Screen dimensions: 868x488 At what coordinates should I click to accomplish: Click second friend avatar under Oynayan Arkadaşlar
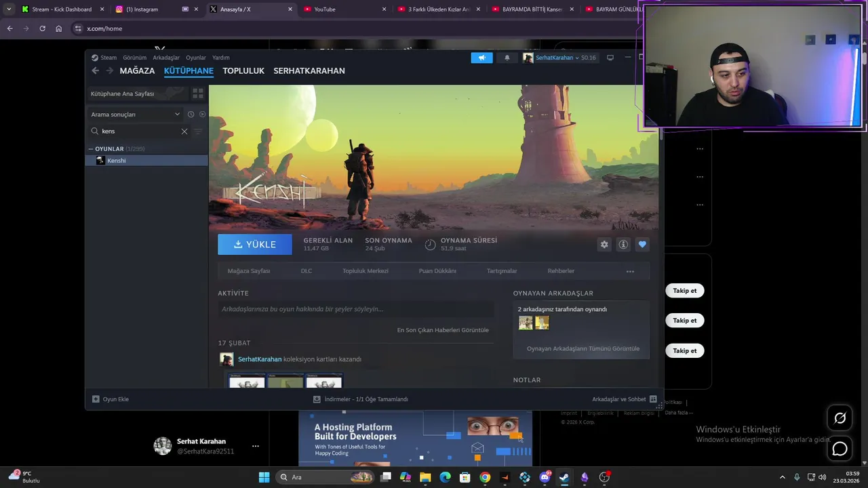pos(542,323)
